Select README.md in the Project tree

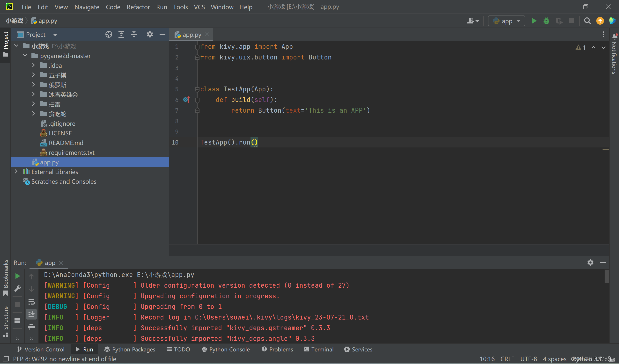point(66,143)
